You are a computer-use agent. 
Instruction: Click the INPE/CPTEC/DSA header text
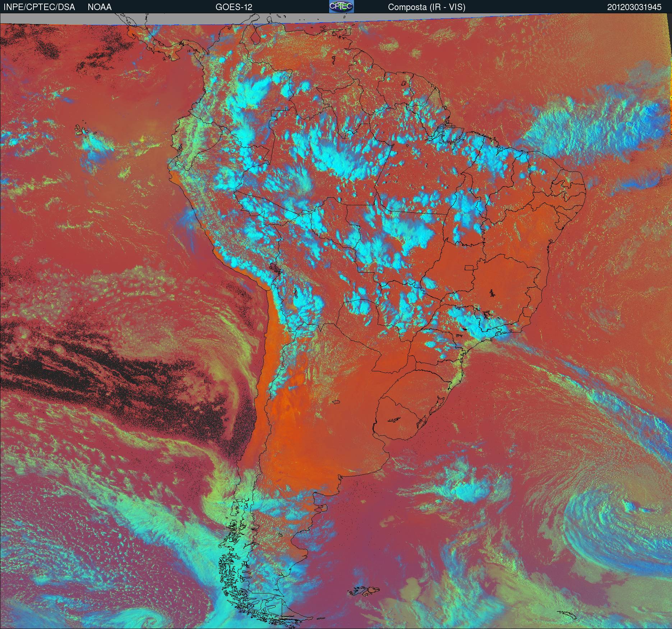coord(39,7)
